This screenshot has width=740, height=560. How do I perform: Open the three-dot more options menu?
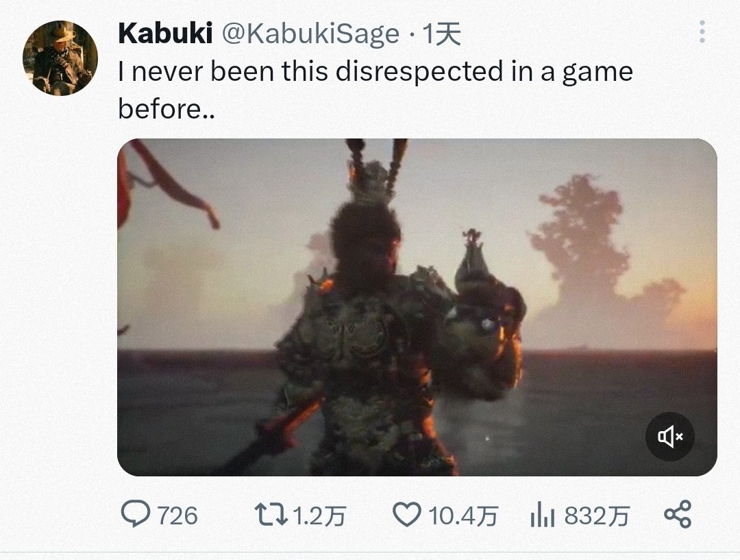tap(702, 32)
